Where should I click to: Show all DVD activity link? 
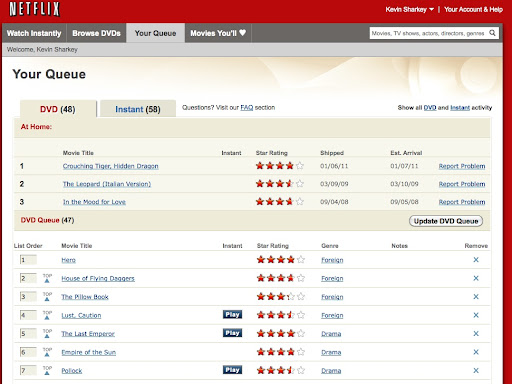point(430,108)
